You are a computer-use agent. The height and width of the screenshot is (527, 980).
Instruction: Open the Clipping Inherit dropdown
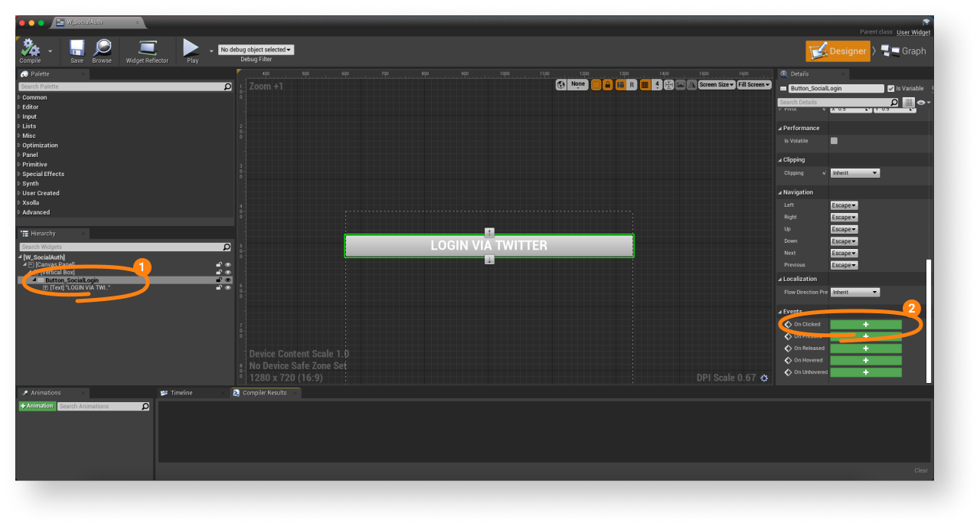click(854, 173)
